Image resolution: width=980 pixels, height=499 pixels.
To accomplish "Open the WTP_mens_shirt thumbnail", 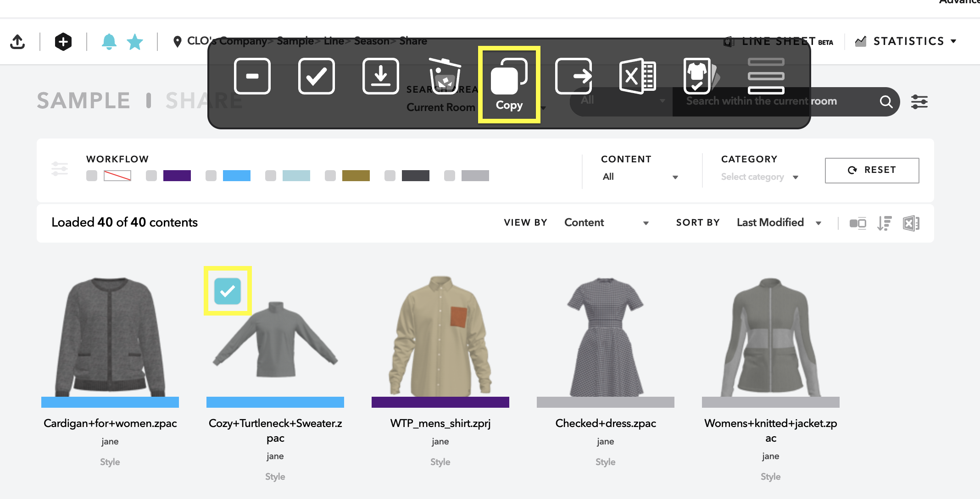I will point(440,336).
